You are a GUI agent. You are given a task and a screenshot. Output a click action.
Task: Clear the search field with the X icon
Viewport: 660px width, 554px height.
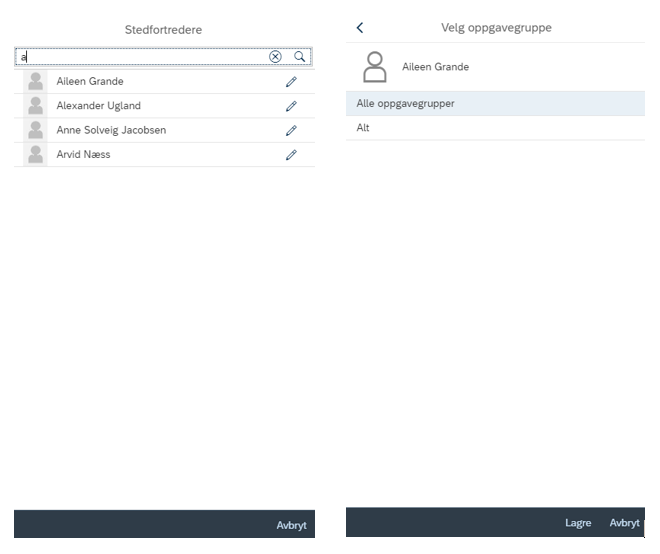(x=275, y=57)
